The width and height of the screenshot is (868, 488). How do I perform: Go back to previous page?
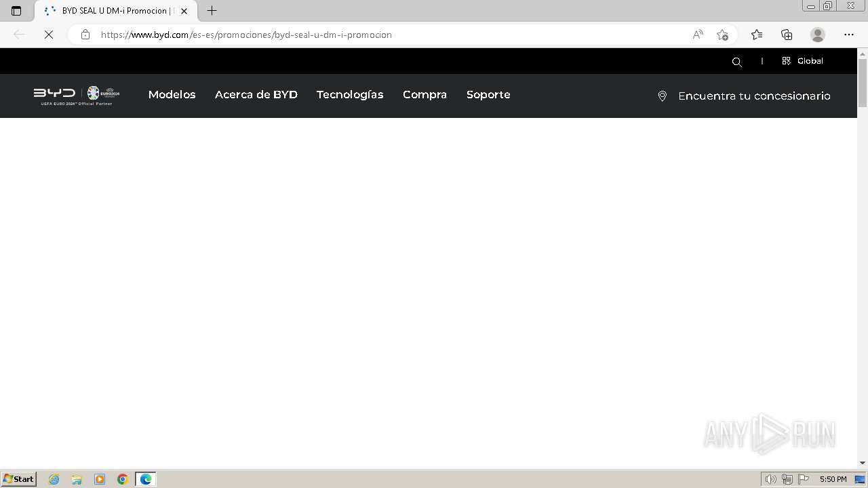pyautogui.click(x=19, y=35)
